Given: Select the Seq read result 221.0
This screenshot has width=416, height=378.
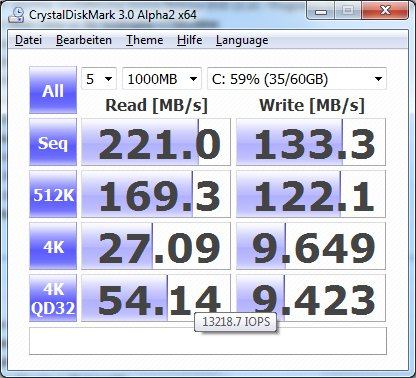Looking at the screenshot, I should pos(156,142).
